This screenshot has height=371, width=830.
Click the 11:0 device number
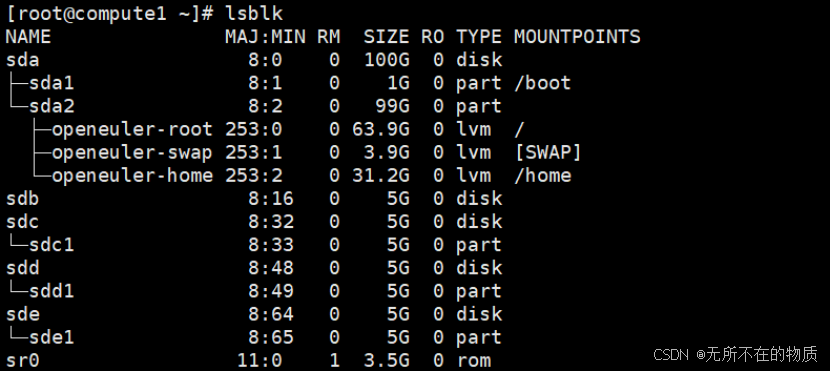(x=259, y=361)
